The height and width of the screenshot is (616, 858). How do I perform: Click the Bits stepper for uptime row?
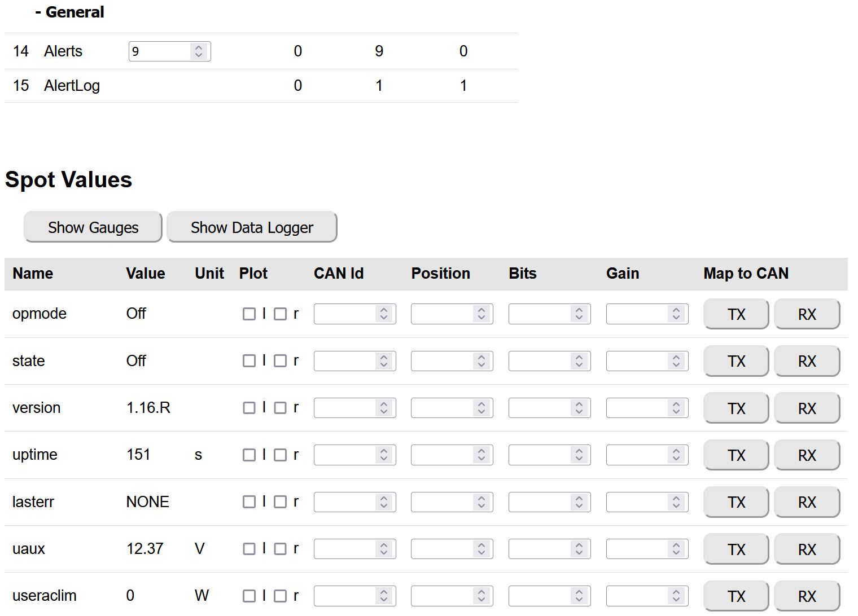579,455
